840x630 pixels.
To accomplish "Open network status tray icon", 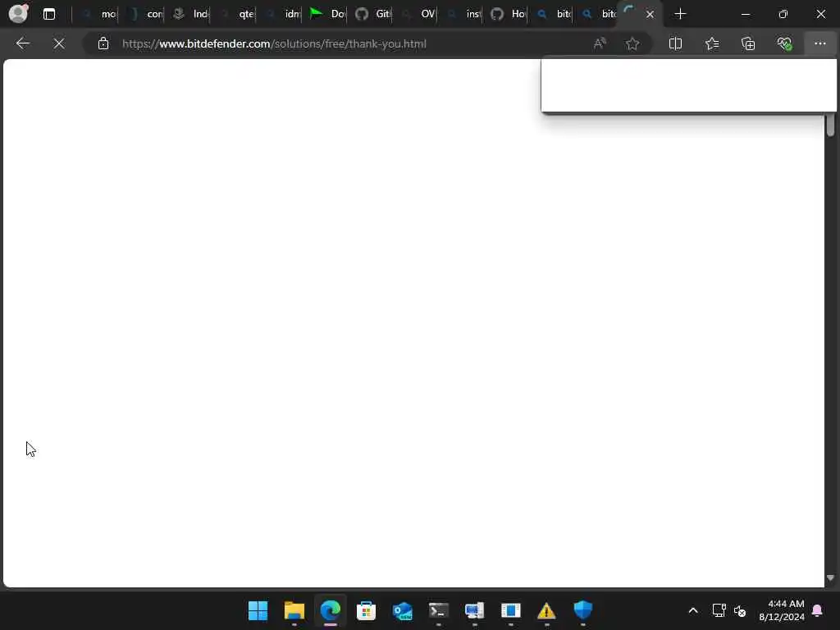I will point(719,610).
